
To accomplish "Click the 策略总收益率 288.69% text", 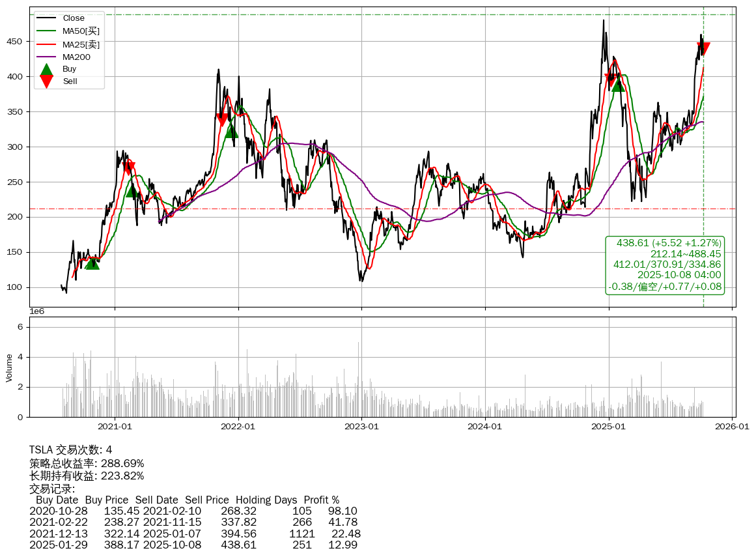I will 87,463.
